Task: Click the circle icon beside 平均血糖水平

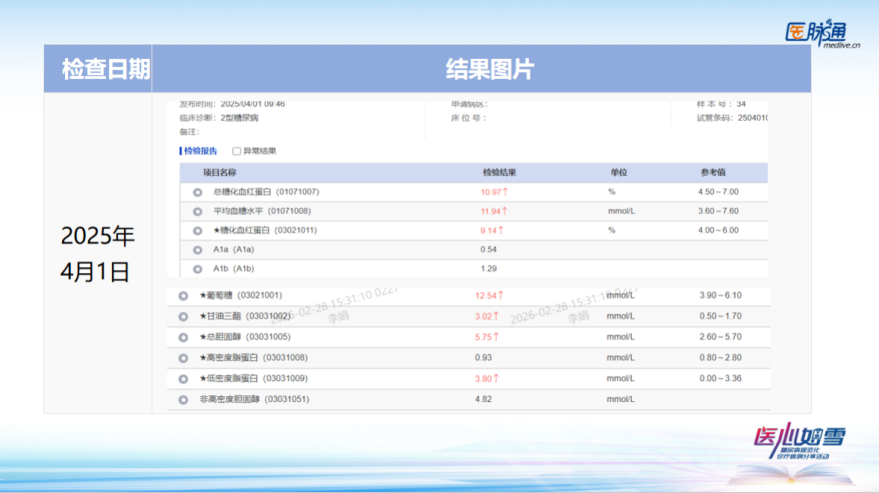Action: point(197,211)
